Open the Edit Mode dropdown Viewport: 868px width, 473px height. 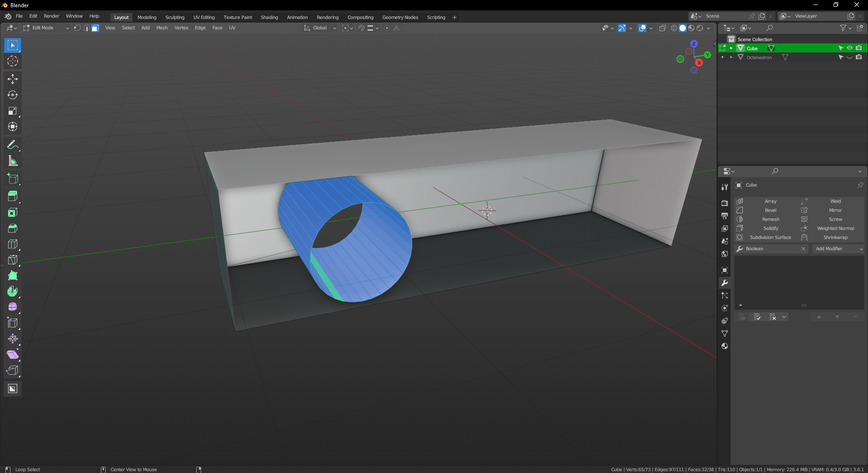click(x=46, y=28)
